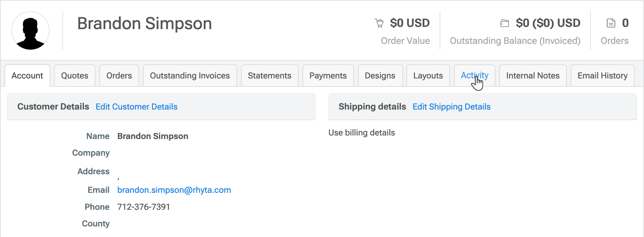This screenshot has width=644, height=237.
Task: Go to the Statements tab
Action: (x=269, y=76)
